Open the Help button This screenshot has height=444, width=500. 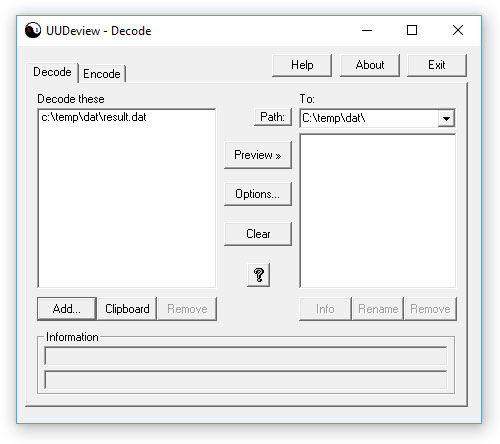tap(302, 65)
